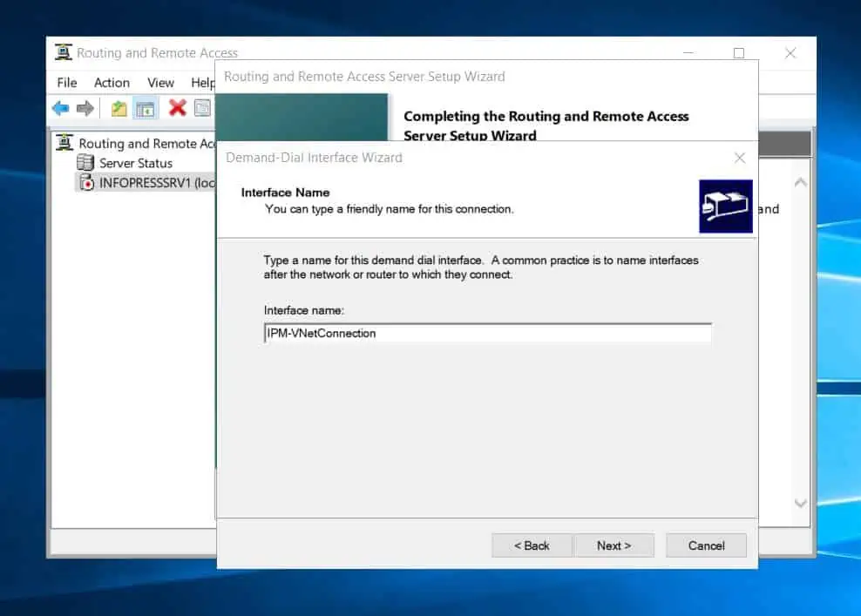Open the File menu

(67, 82)
